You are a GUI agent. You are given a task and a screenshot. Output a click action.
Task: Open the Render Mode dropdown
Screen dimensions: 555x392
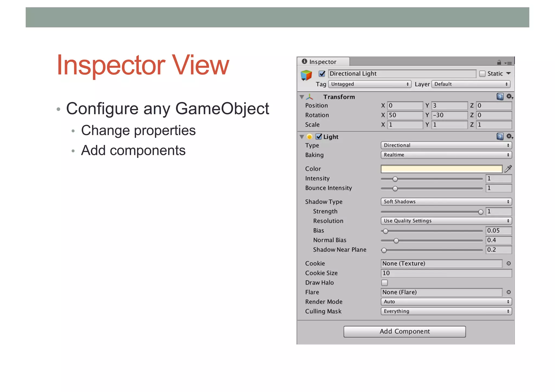446,302
